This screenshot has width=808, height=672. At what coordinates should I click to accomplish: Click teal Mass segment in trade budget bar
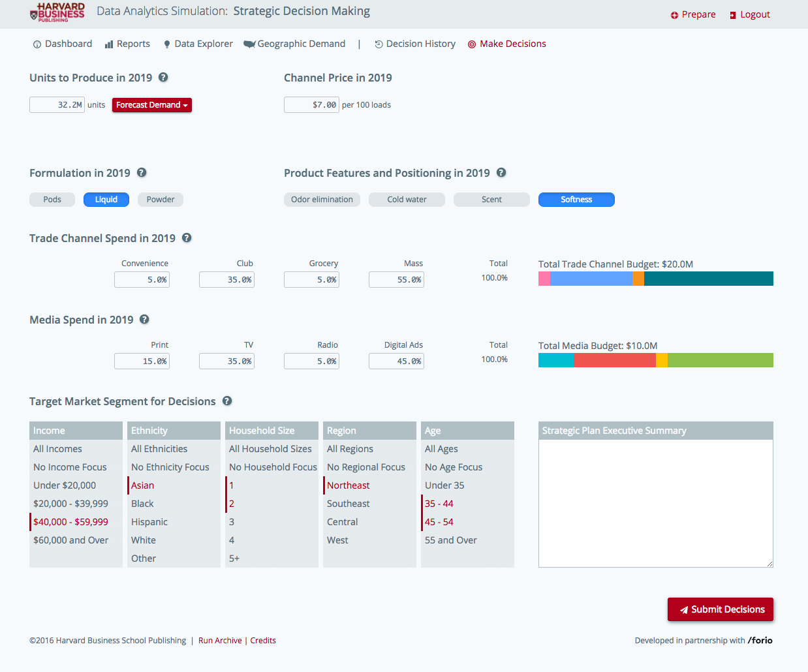[x=708, y=279]
